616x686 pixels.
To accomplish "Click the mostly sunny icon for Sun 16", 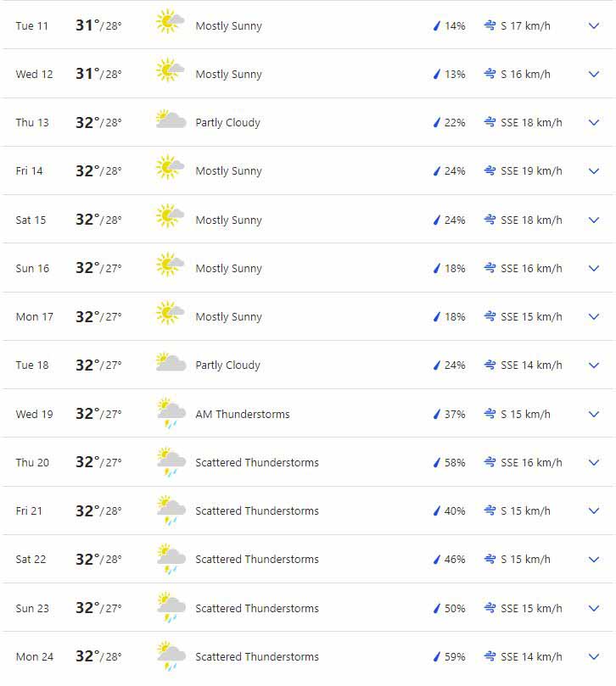I will pyautogui.click(x=171, y=264).
